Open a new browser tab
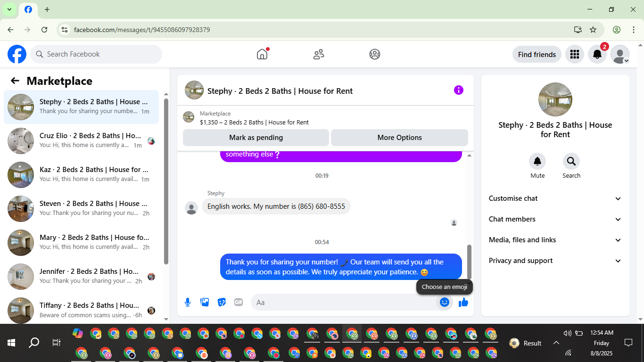 click(x=47, y=9)
